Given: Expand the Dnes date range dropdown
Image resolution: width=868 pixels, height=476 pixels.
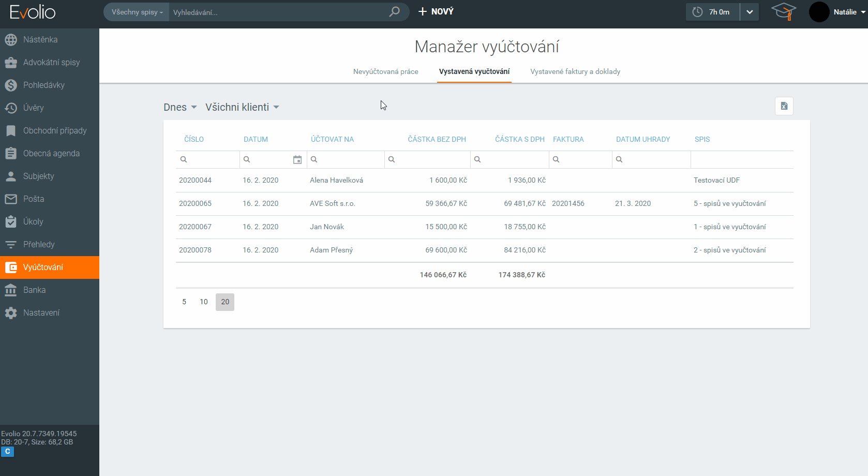Looking at the screenshot, I should tap(180, 107).
